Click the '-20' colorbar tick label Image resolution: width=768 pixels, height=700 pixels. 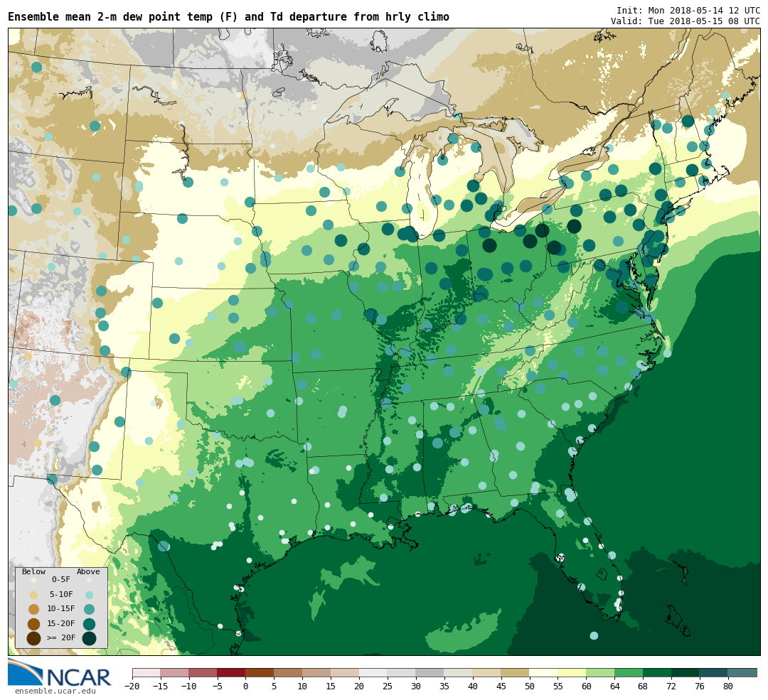132,686
